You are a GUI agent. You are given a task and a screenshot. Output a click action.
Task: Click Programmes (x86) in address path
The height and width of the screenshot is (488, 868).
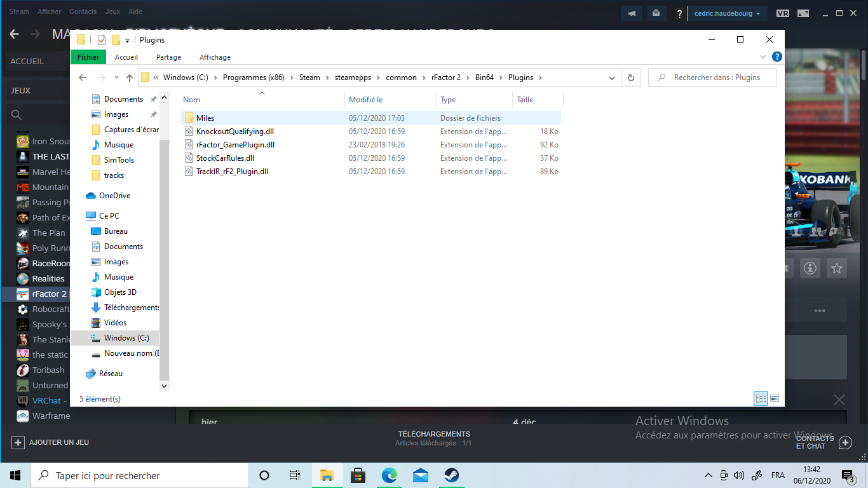click(x=254, y=78)
